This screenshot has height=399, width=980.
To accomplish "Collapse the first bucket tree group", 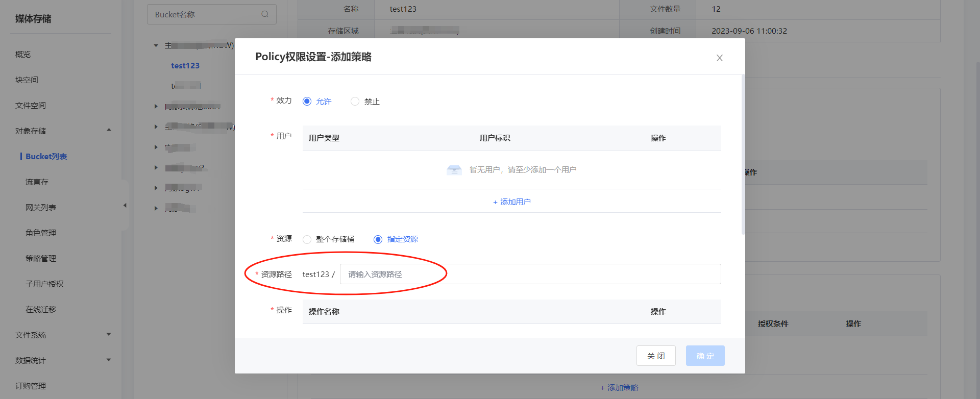I will coord(156,45).
